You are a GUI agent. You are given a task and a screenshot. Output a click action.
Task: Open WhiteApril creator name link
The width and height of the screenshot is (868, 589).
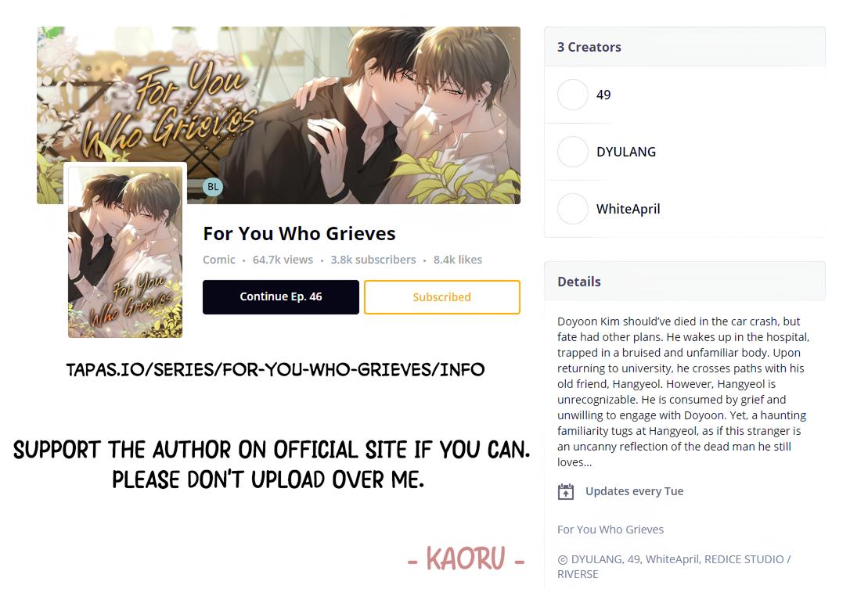[x=628, y=209]
